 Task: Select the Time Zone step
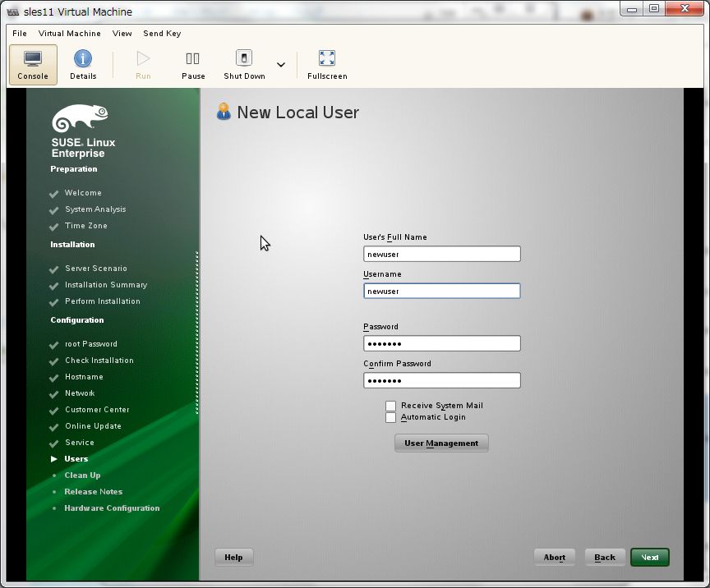click(86, 225)
